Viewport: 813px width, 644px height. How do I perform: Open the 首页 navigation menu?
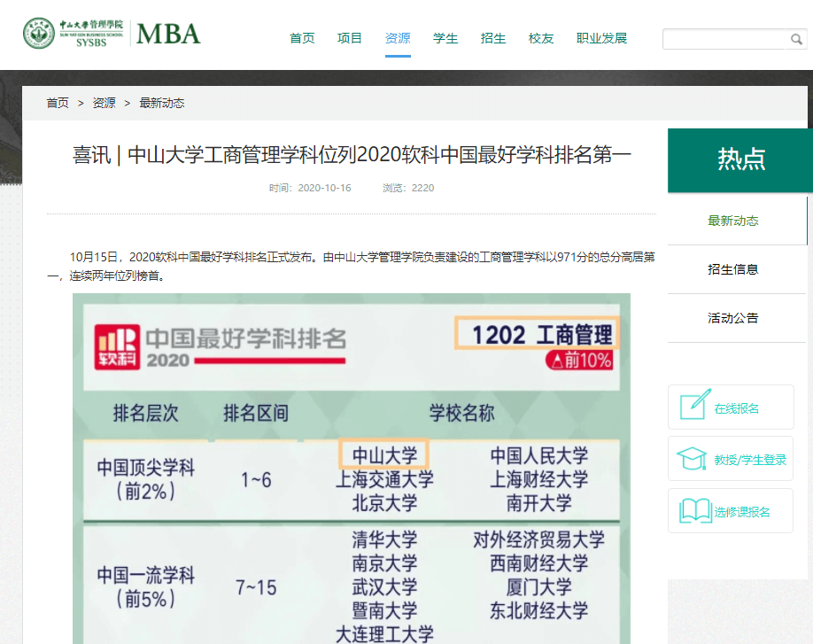pos(302,38)
